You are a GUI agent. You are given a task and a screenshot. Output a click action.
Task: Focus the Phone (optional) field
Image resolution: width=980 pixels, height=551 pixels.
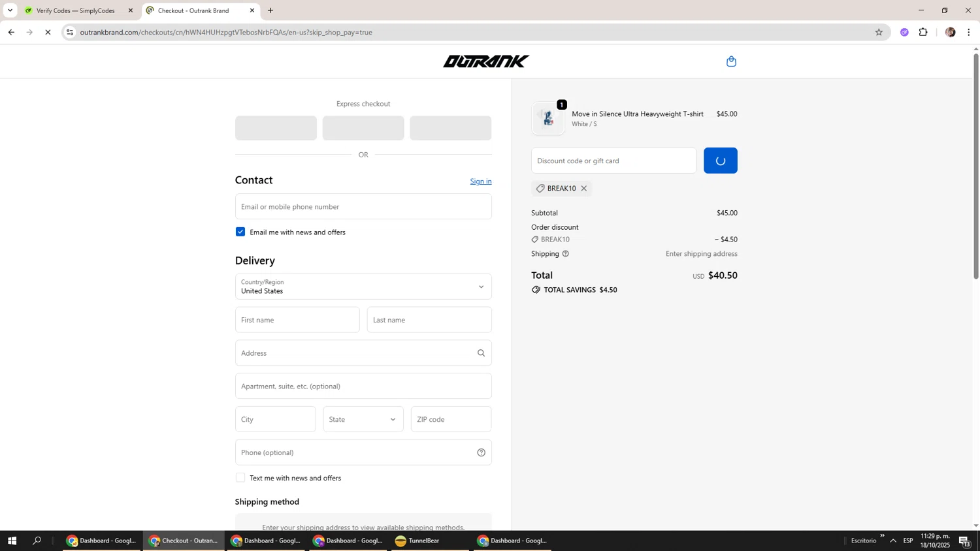click(363, 452)
